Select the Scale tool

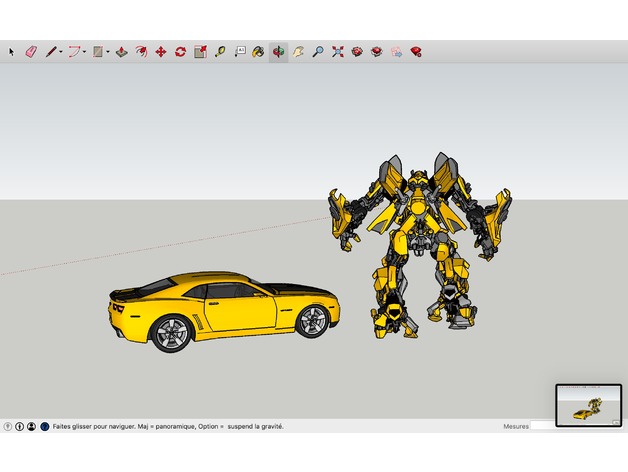200,52
